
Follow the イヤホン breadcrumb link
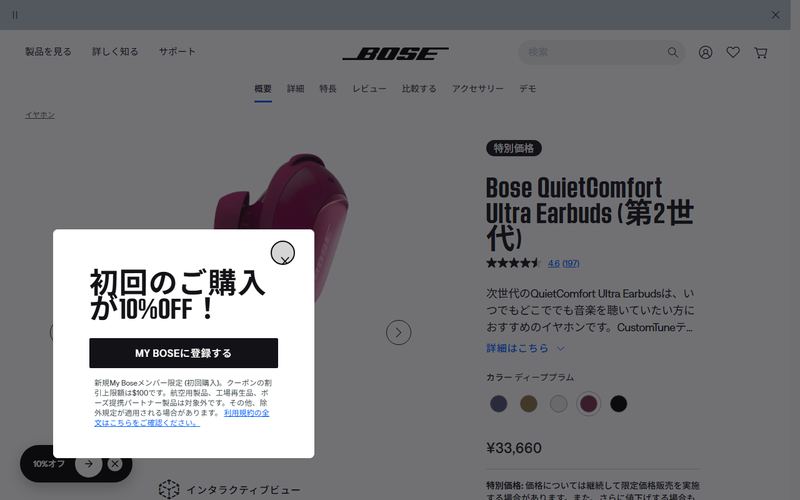(40, 115)
